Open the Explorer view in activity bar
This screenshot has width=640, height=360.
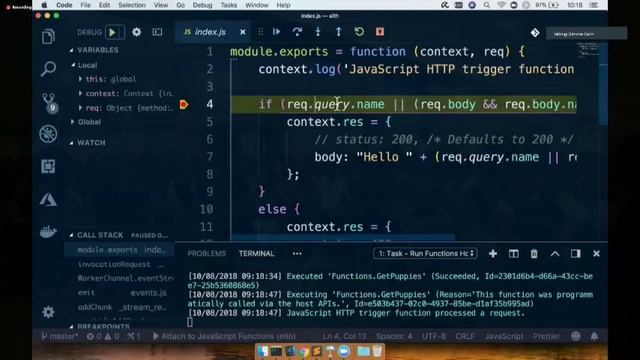click(x=48, y=37)
